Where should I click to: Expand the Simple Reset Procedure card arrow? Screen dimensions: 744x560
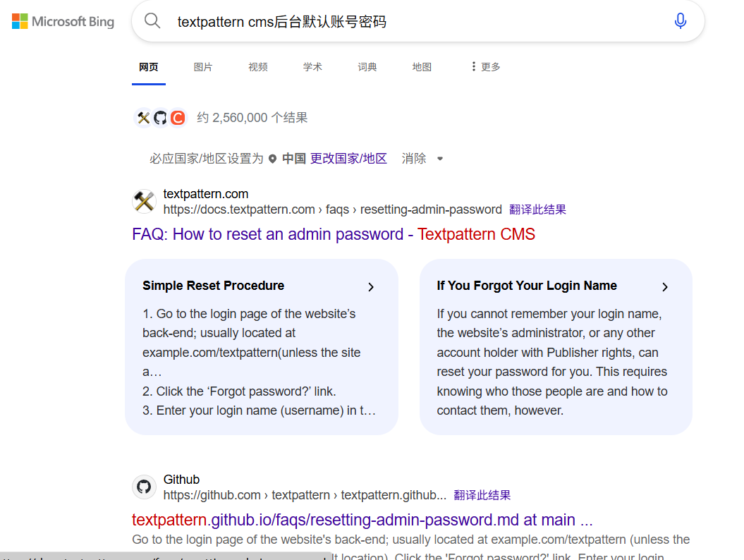click(x=371, y=287)
